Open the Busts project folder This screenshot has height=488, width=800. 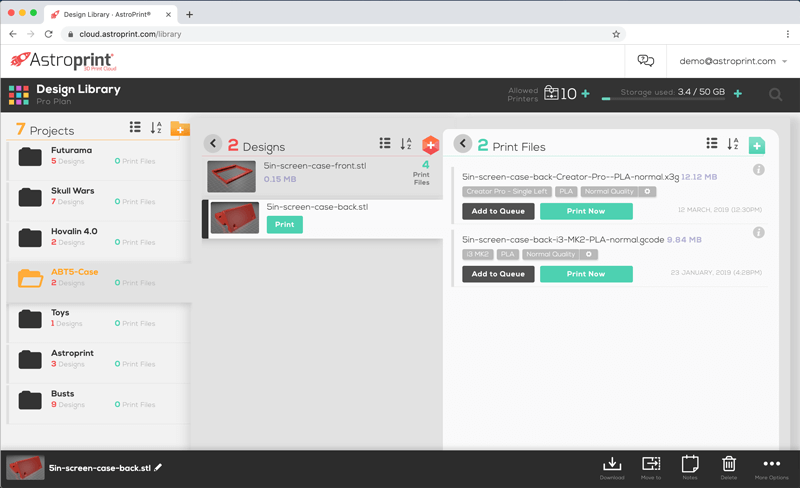[x=99, y=404]
